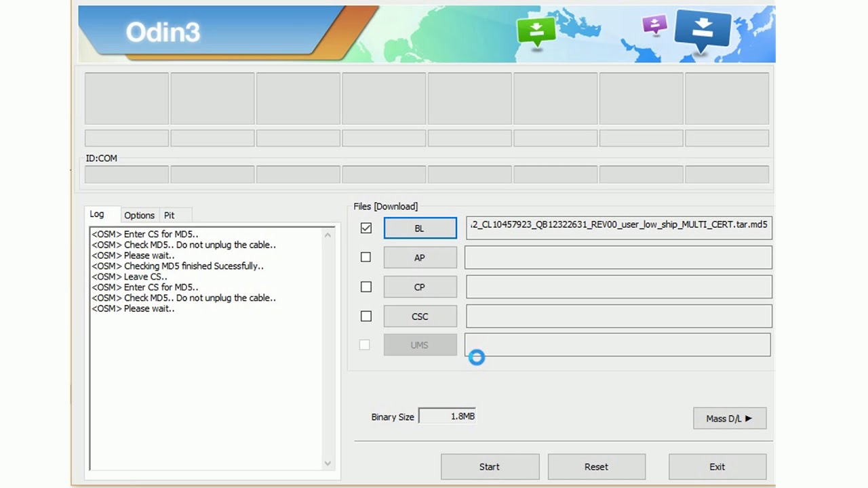
Task: Browse for a CSC file
Action: tap(420, 316)
